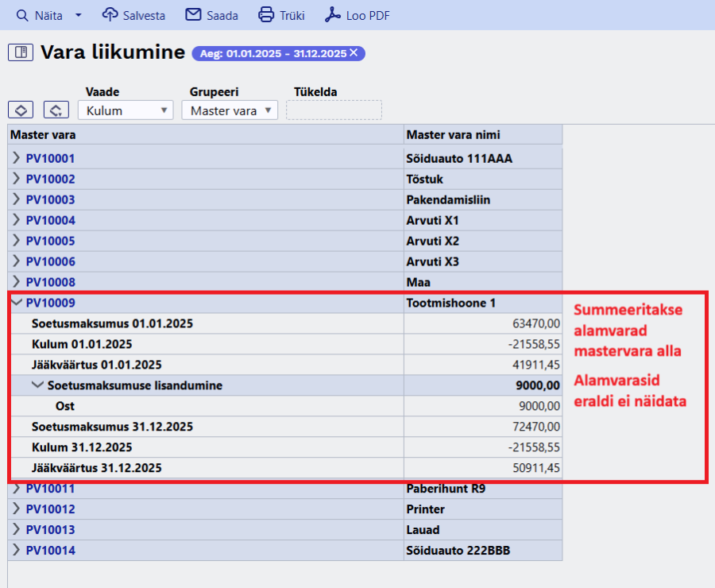Click the Soetusmaksumus 31.12.2025 value 72470,00
This screenshot has height=588, width=715.
[x=536, y=427]
